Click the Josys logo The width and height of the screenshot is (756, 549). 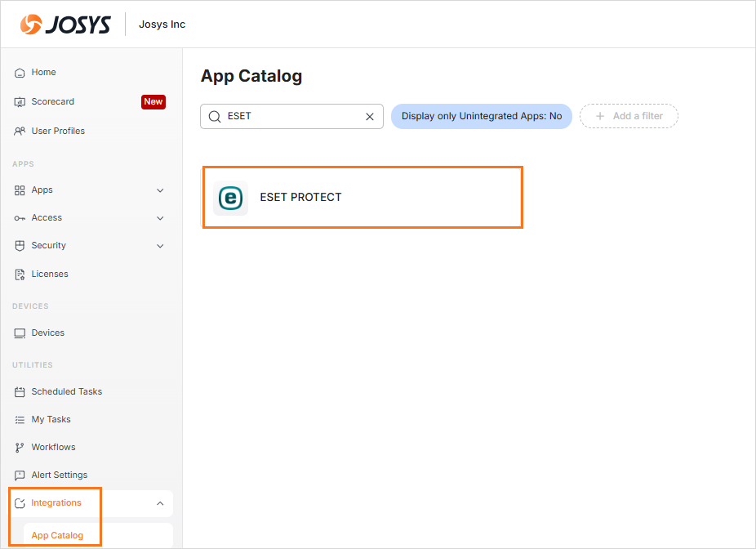[x=65, y=25]
